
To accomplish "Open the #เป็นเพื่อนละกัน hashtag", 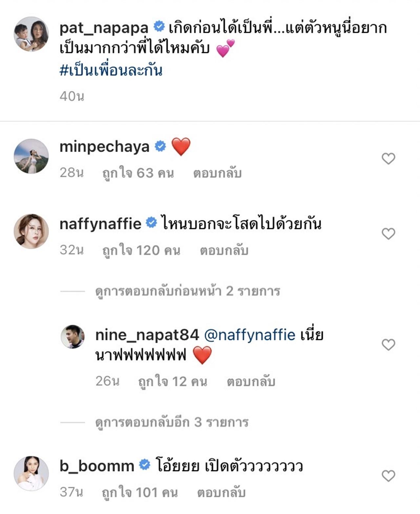I will click(111, 71).
